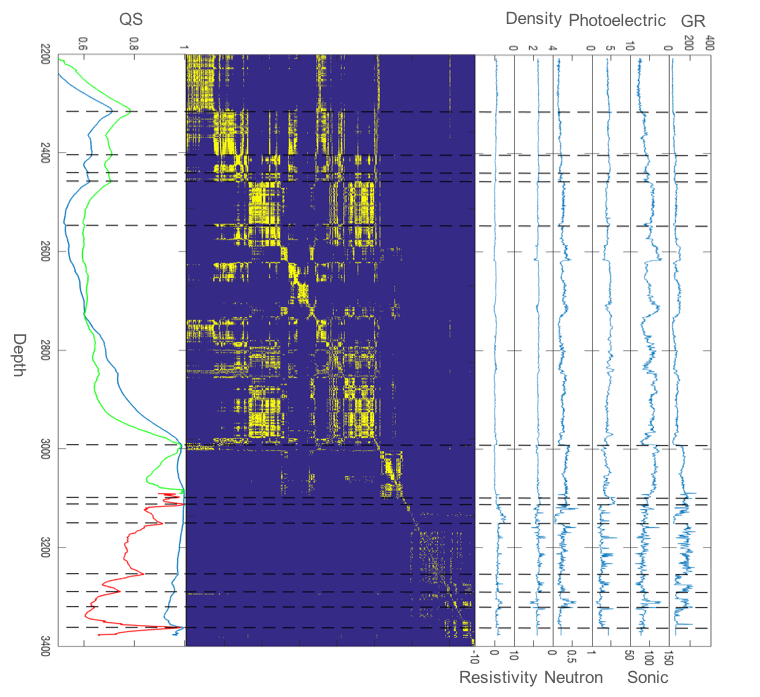Click Sonic tick label 150
The height and width of the screenshot is (697, 760).
click(x=669, y=658)
